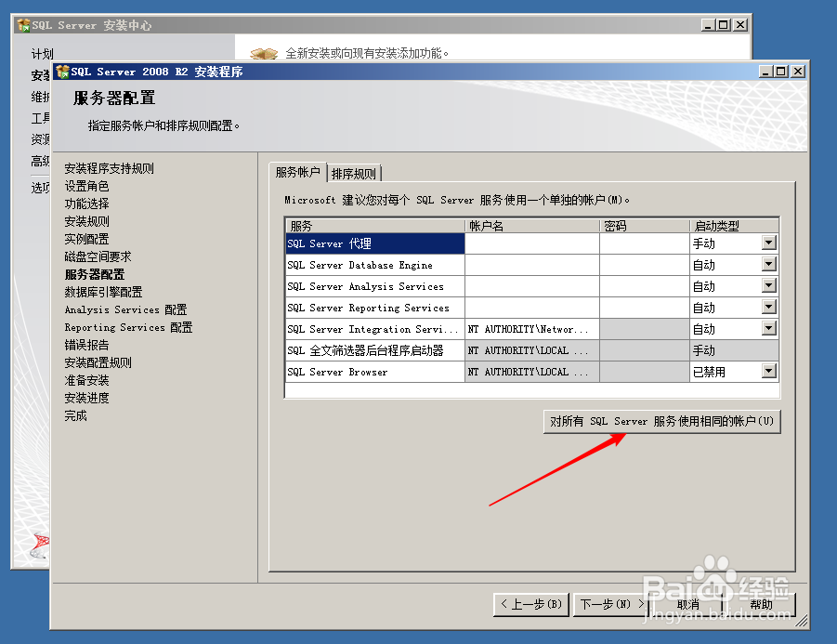Click 对所有 SQL Server 服务使用相同的帐户 button
Screen dimensions: 837x644
click(662, 421)
